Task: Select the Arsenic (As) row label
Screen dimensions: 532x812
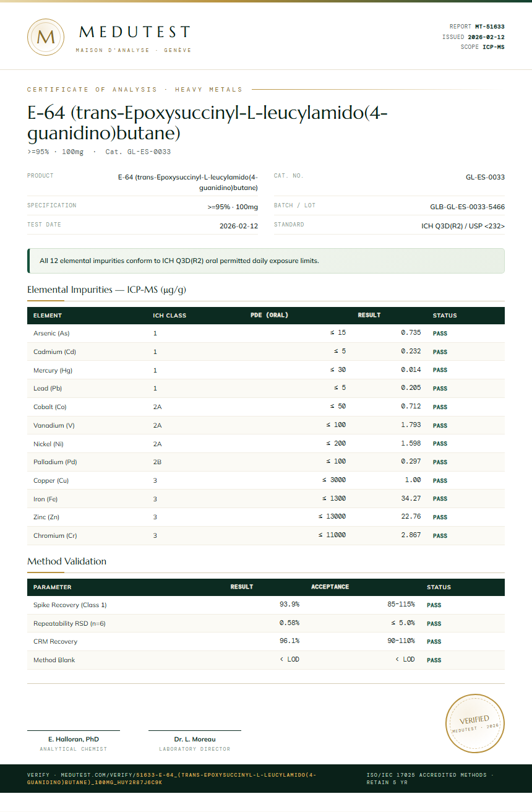Action: pos(51,334)
